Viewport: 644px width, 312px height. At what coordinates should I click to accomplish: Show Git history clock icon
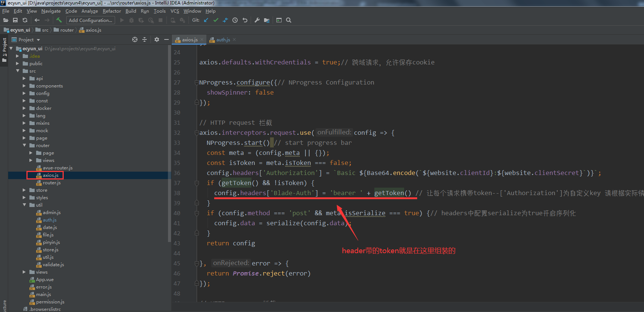coord(235,20)
